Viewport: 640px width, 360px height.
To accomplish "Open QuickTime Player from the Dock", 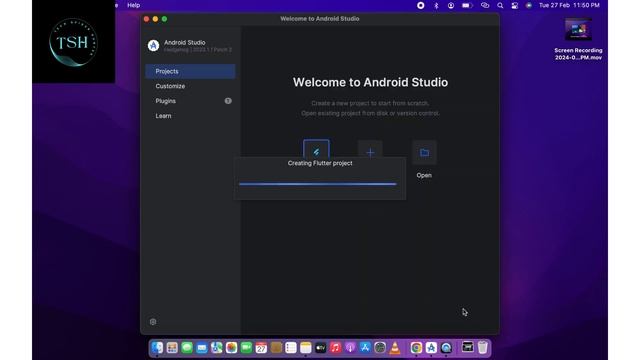I will [x=446, y=348].
